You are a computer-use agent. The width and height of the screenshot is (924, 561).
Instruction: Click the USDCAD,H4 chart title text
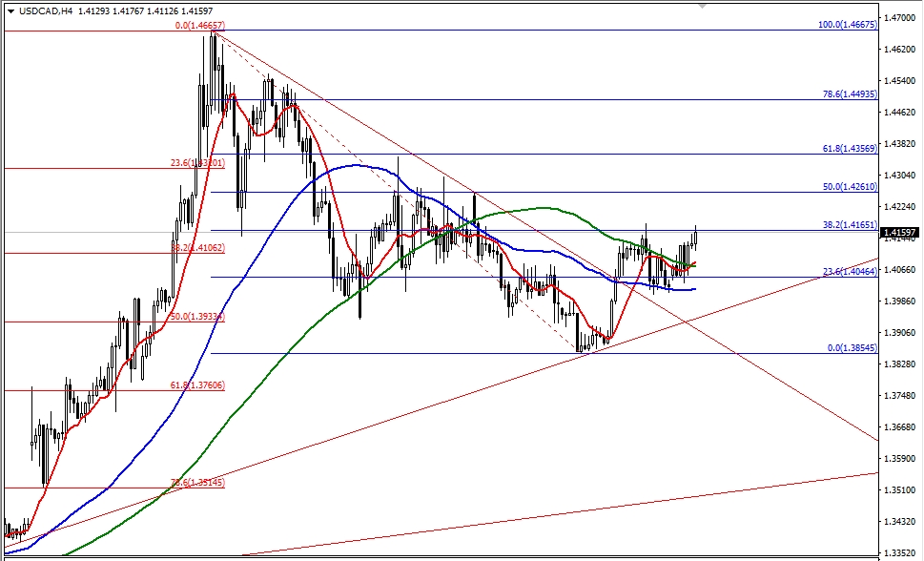click(x=45, y=11)
